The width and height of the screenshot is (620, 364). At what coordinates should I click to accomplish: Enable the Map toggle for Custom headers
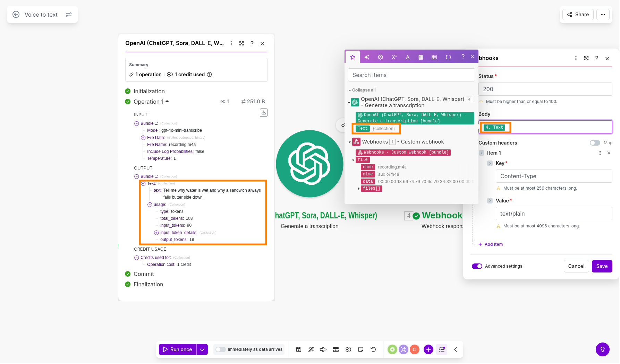595,143
